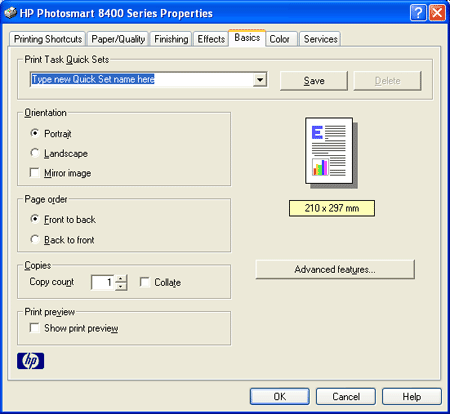
Task: Open Advanced features dialog
Action: (335, 269)
